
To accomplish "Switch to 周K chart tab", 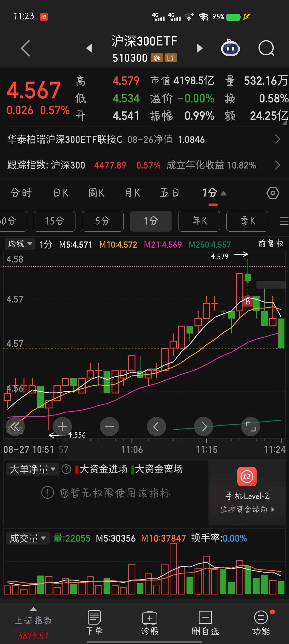I will click(x=96, y=193).
